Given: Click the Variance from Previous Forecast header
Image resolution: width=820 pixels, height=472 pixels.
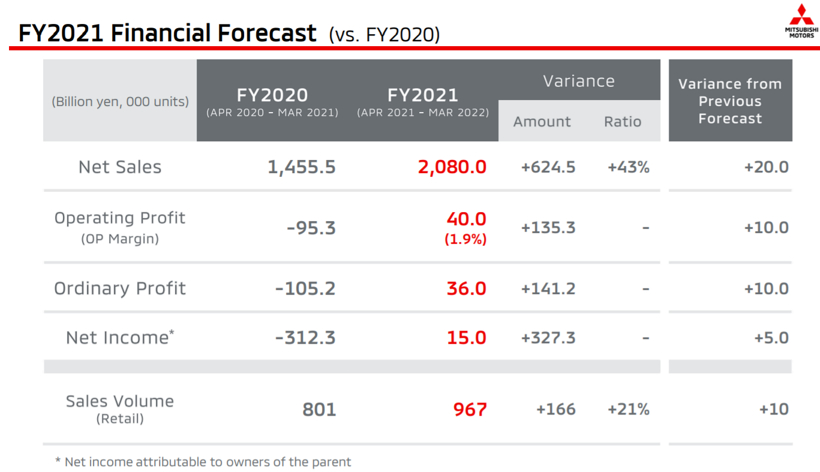Looking at the screenshot, I should (730, 101).
